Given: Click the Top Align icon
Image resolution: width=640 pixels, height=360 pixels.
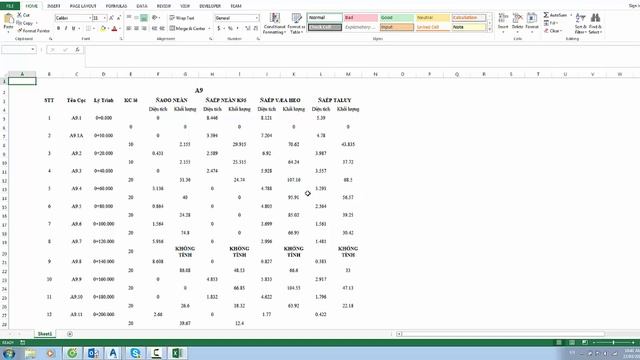Looking at the screenshot, I should (x=129, y=18).
